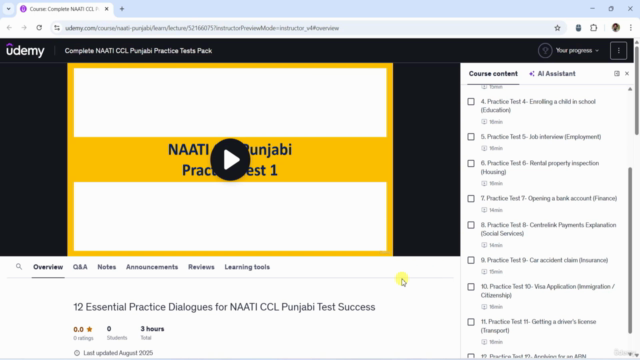640x360 pixels.
Task: Open Practice Test 10 Visa Application lecture
Action: tap(548, 291)
